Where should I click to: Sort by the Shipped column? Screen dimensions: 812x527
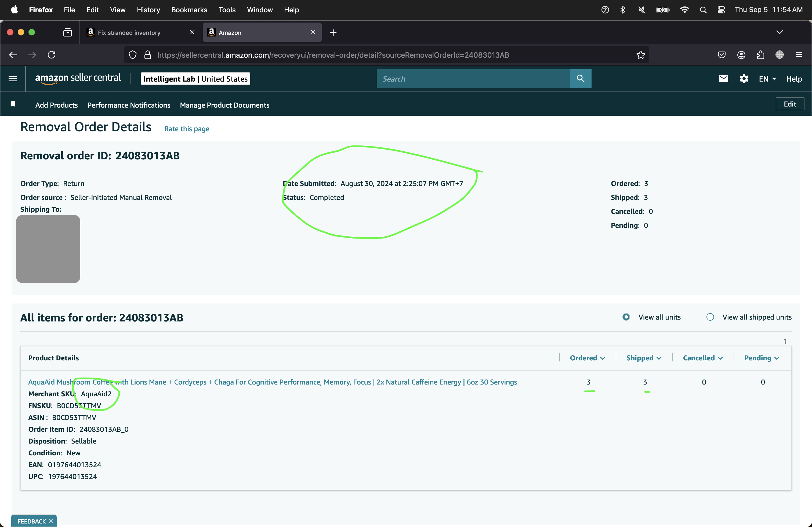644,358
